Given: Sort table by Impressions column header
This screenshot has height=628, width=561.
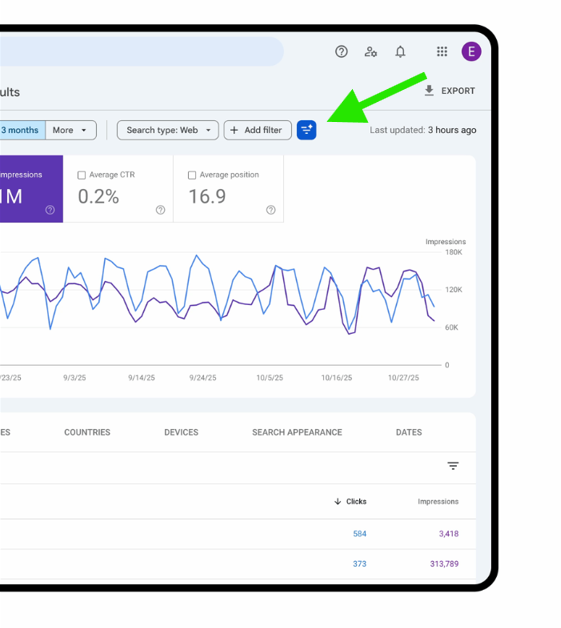Looking at the screenshot, I should point(438,501).
